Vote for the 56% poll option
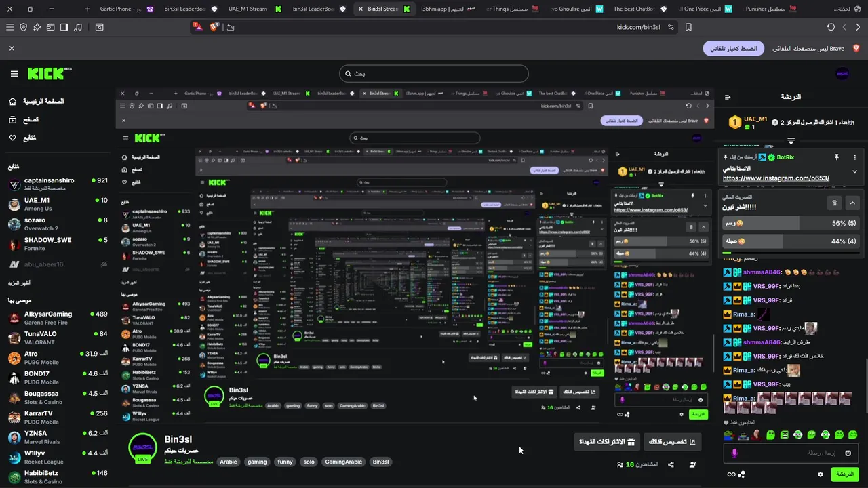Screen dimensions: 868x488 pyautogui.click(x=791, y=223)
